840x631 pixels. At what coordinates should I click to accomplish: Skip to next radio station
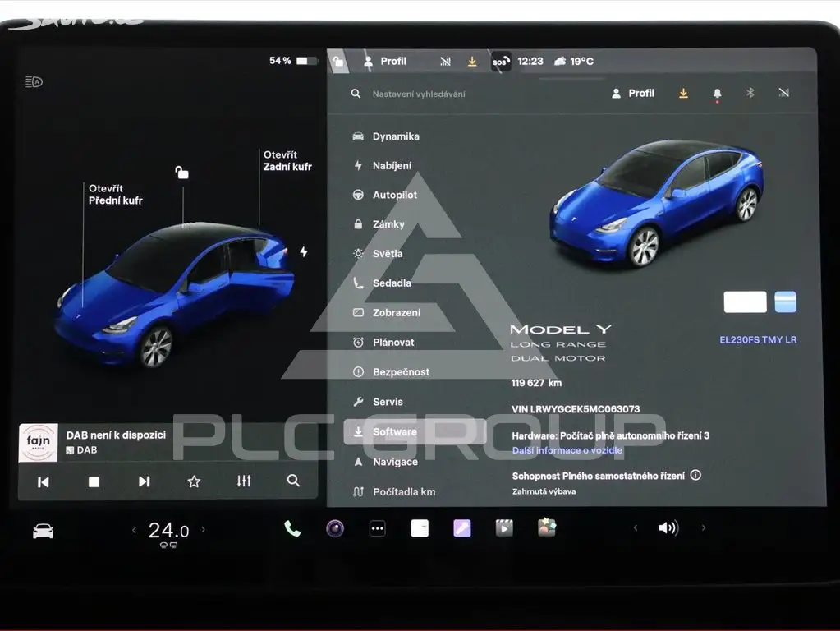(145, 481)
